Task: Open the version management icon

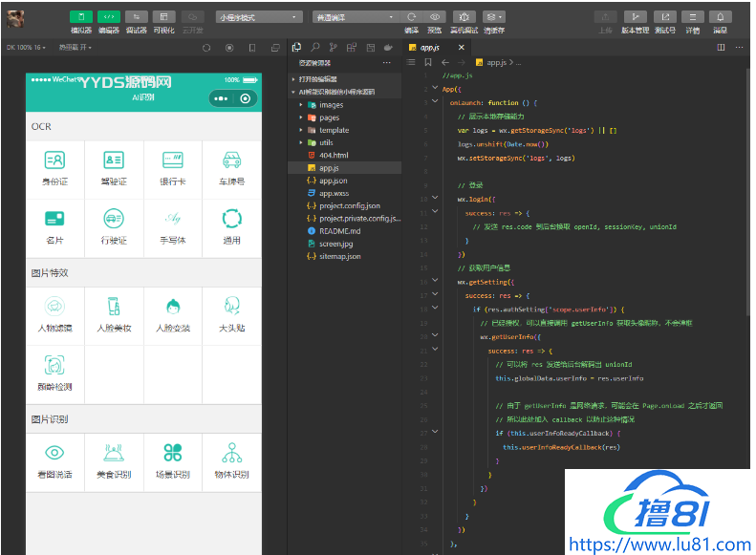Action: click(635, 17)
